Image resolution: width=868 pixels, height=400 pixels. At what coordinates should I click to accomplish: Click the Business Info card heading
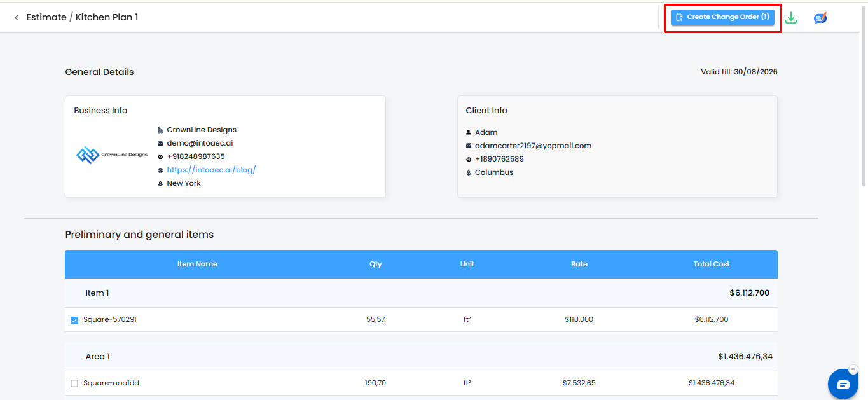point(100,111)
